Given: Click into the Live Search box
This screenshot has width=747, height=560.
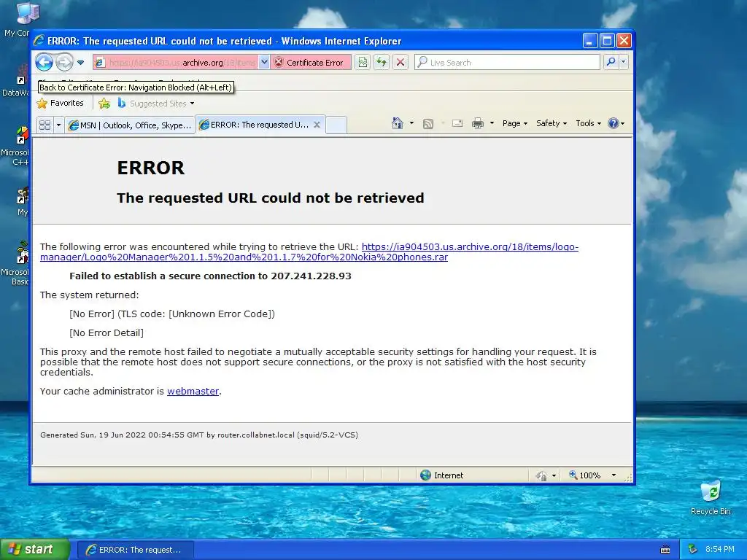Looking at the screenshot, I should point(508,63).
